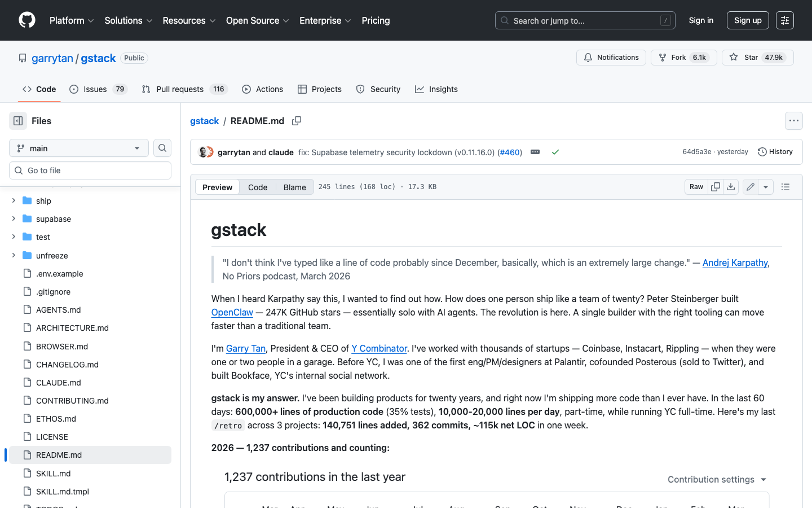Collapse the Files side panel

tap(18, 121)
